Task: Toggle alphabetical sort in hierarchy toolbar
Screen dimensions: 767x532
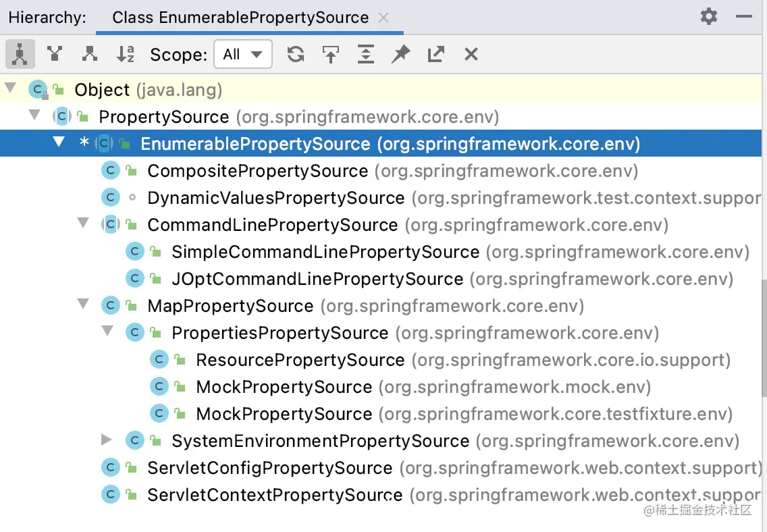Action: click(126, 54)
